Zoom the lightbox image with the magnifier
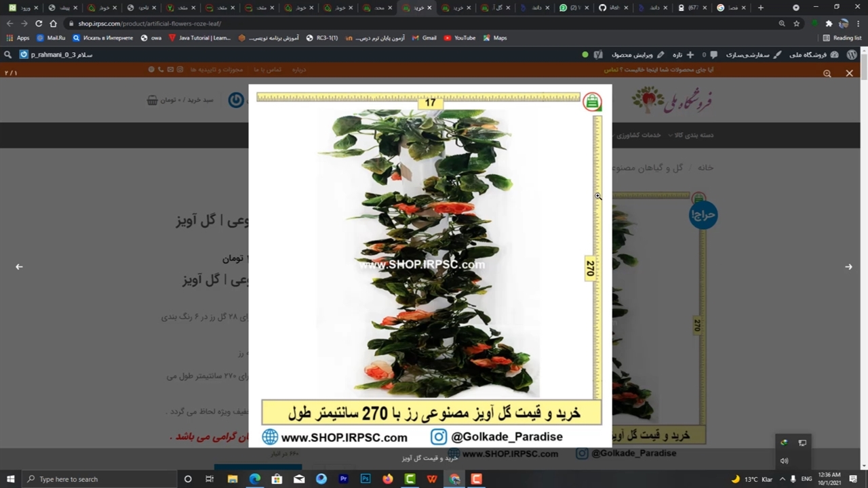This screenshot has height=488, width=868. (x=827, y=73)
